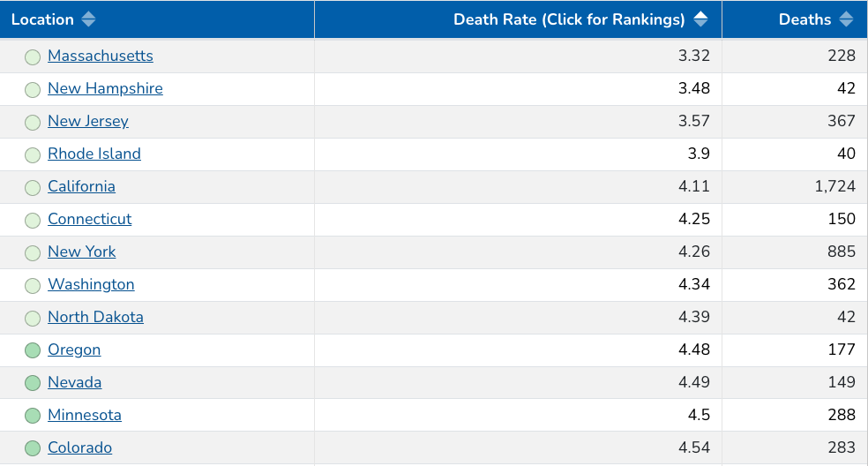868x466 pixels.
Task: Select the death rate value 4.5
Action: (699, 415)
